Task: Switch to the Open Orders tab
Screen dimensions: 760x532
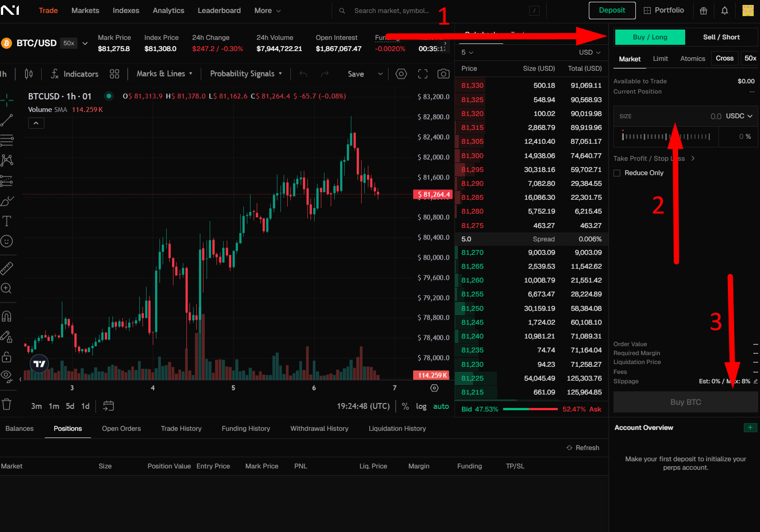Action: tap(121, 429)
